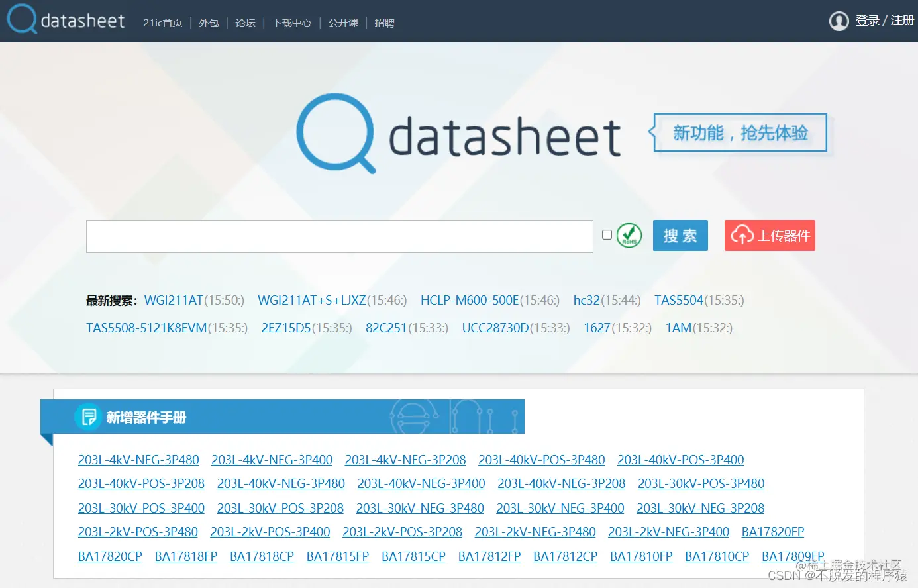
Task: Open datasheet BA17820CP
Action: point(110,556)
